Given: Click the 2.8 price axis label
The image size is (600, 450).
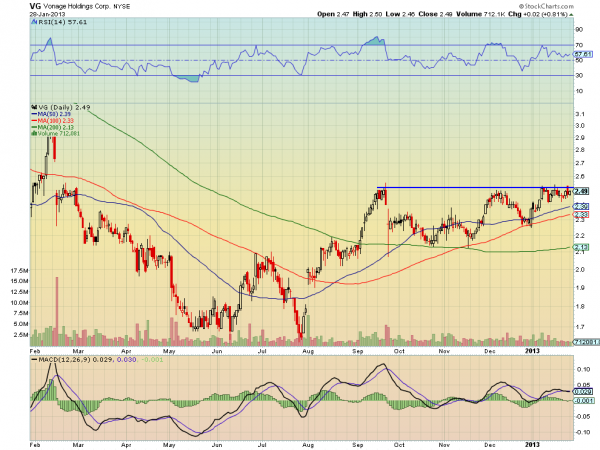Looking at the screenshot, I should click(580, 150).
